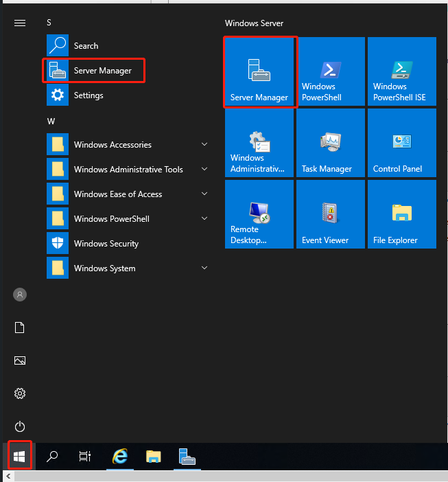Screen dimensions: 448x482
Task: Open the Remote Desktop Connection tile
Action: click(259, 214)
